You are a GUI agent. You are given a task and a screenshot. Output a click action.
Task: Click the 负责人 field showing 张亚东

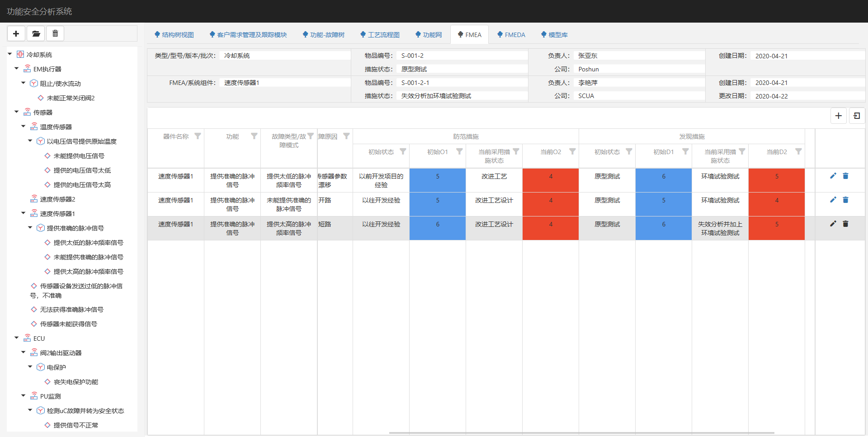639,56
